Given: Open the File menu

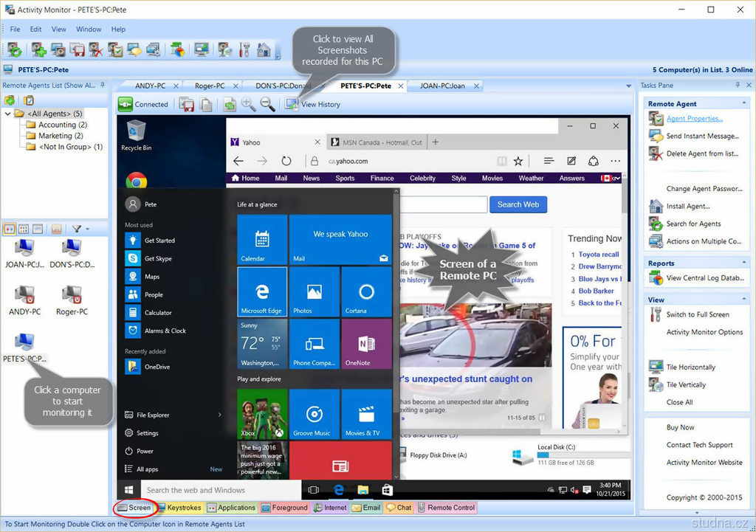Looking at the screenshot, I should 15,30.
